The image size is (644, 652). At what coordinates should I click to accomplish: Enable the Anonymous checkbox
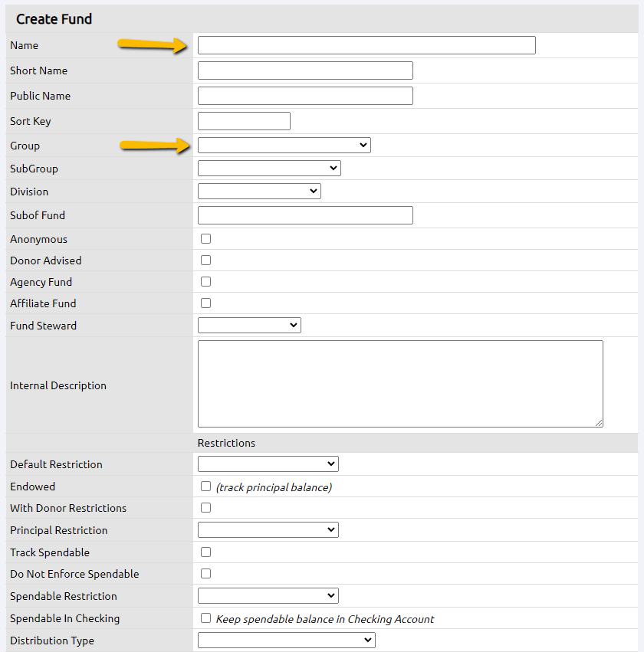(205, 238)
